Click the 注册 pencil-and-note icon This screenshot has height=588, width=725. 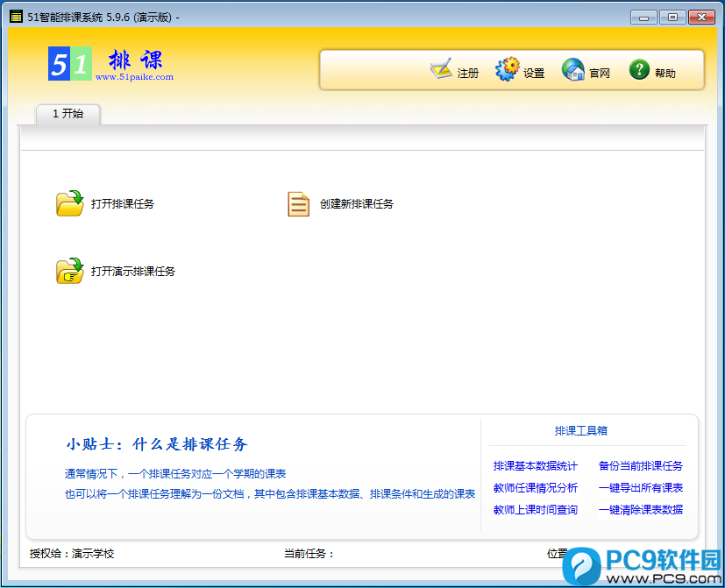click(x=441, y=69)
